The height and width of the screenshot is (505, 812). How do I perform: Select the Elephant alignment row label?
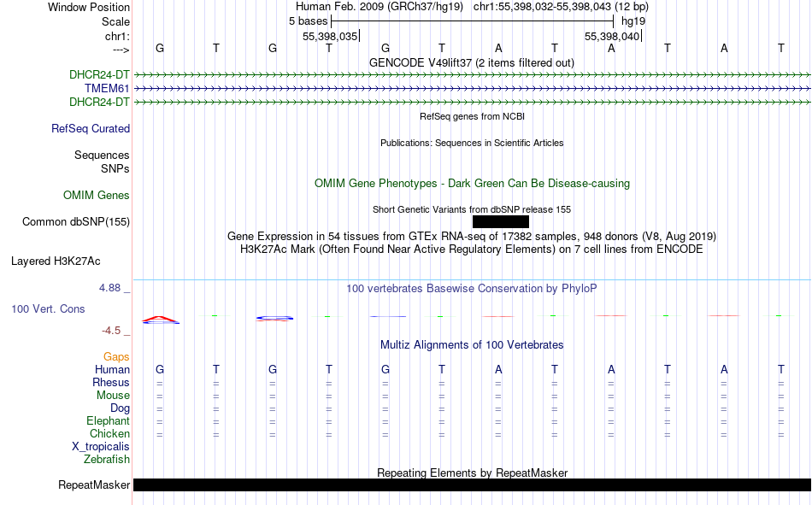pos(108,420)
